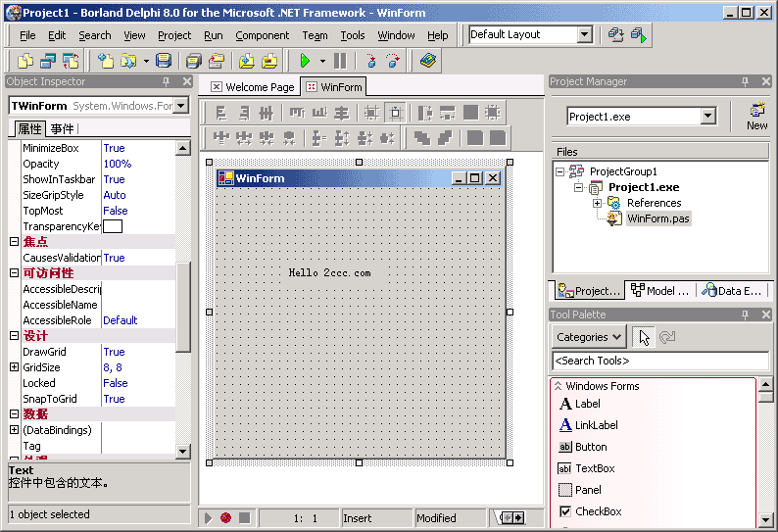Click the Align Right Edges designer icon

pos(244,113)
